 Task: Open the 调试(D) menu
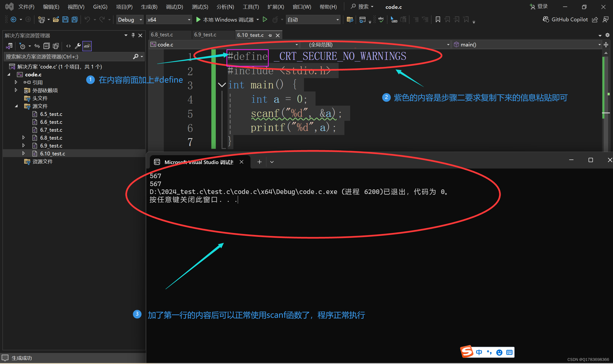(x=174, y=7)
